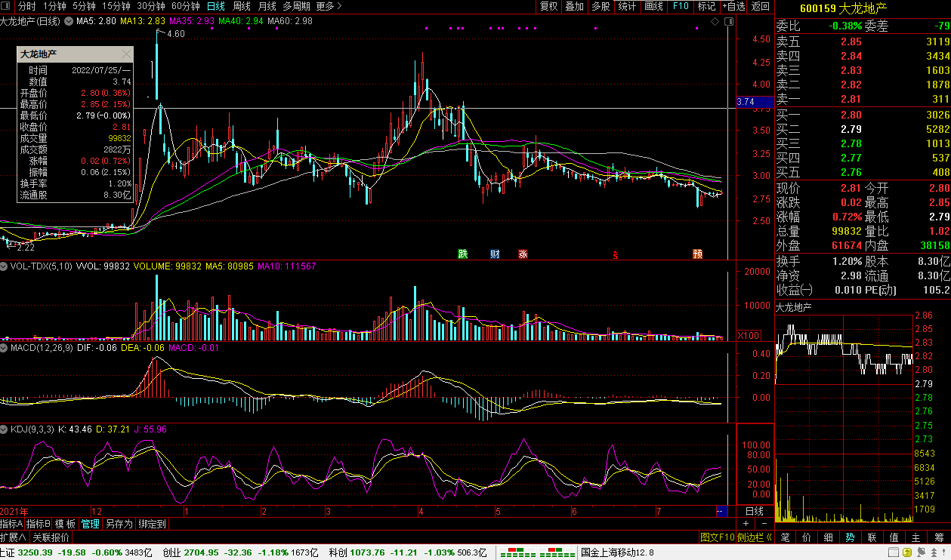
Task: Expand the 扩展 panel at bottom
Action: click(x=13, y=537)
